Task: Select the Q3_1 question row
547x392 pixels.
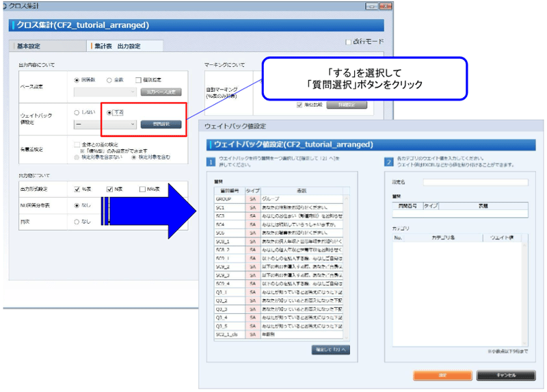Action: pos(278,292)
